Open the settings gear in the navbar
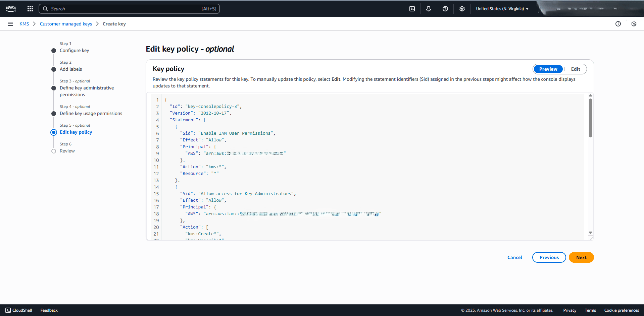The image size is (644, 316). coord(462,8)
